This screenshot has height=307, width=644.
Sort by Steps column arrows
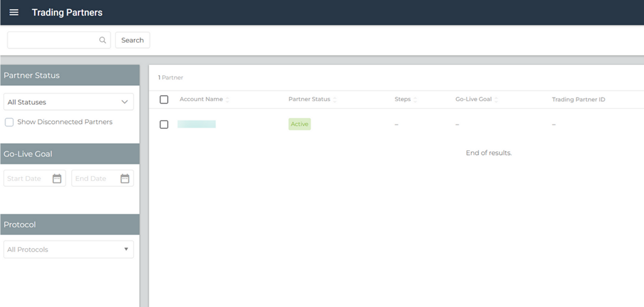coord(415,99)
